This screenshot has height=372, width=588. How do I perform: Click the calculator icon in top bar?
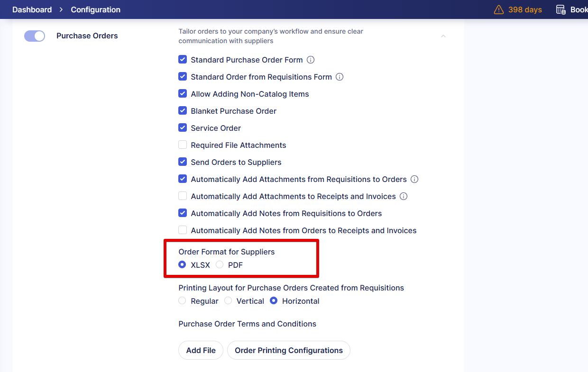560,9
